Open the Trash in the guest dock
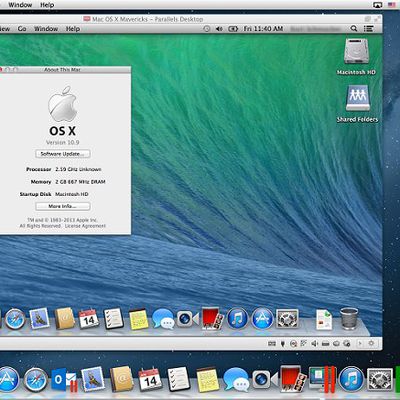Viewport: 400px width, 400px height. tap(349, 319)
